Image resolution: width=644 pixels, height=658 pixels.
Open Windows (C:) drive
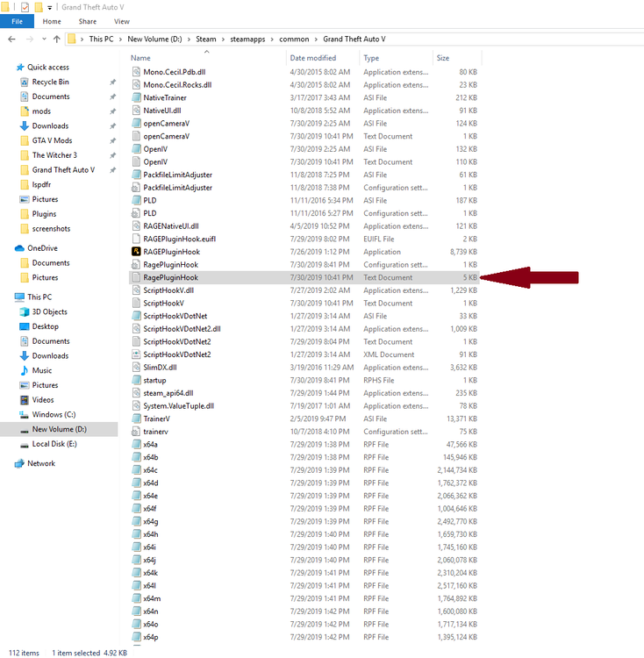[54, 415]
